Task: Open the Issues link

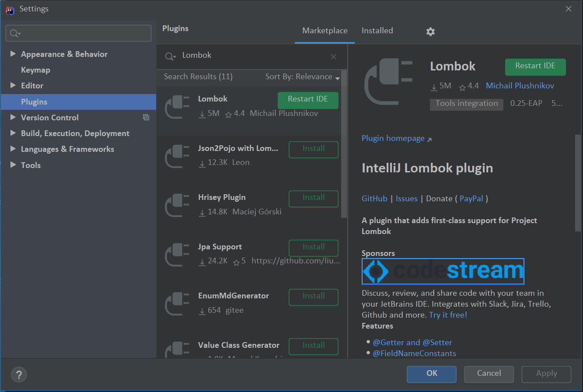Action: pyautogui.click(x=406, y=199)
